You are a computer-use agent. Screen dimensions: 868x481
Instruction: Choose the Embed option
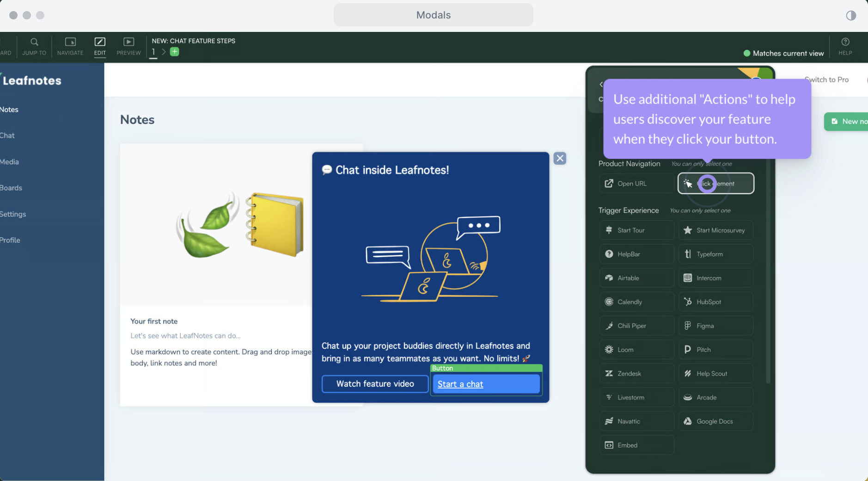(636, 445)
